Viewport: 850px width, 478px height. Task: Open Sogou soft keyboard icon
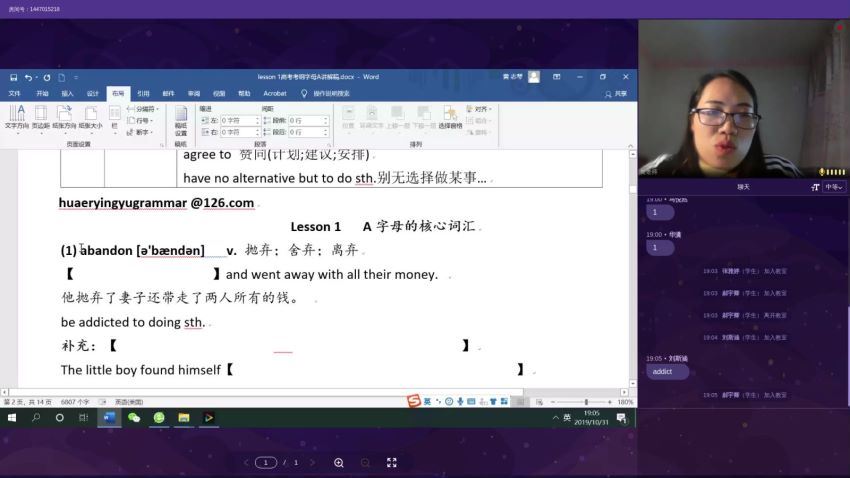(x=471, y=402)
